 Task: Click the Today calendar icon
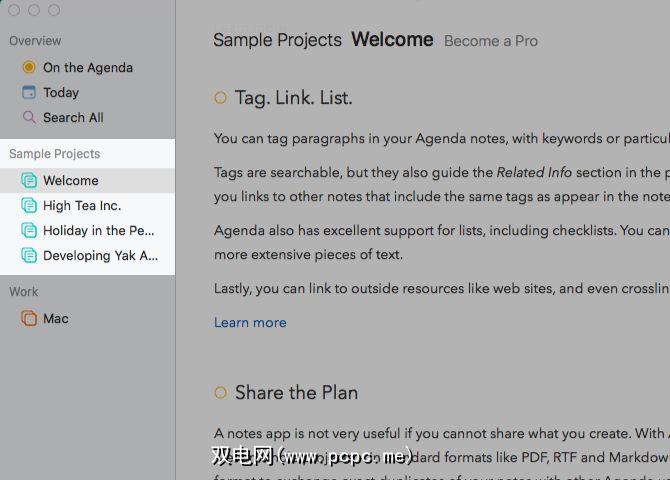coord(29,93)
